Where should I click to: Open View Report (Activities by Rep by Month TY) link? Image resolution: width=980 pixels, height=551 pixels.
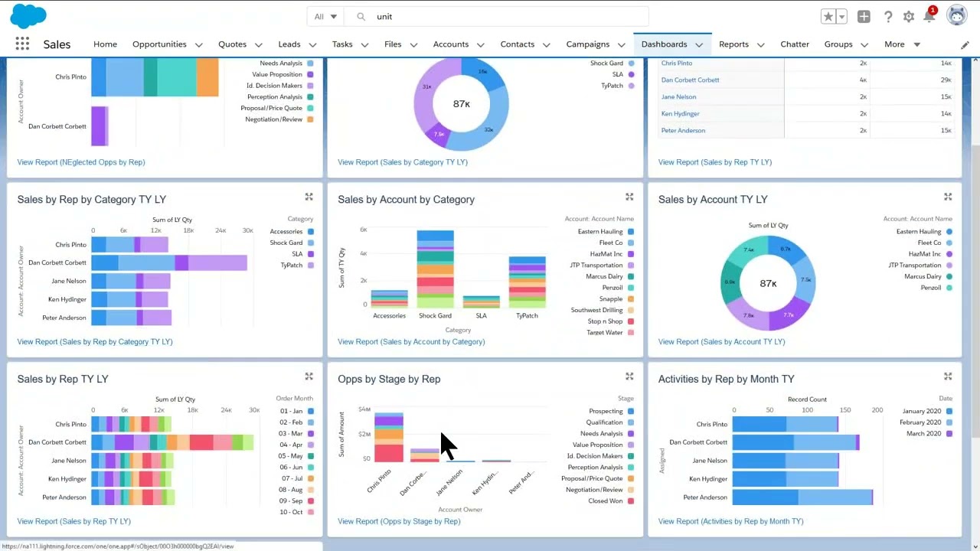coord(730,522)
